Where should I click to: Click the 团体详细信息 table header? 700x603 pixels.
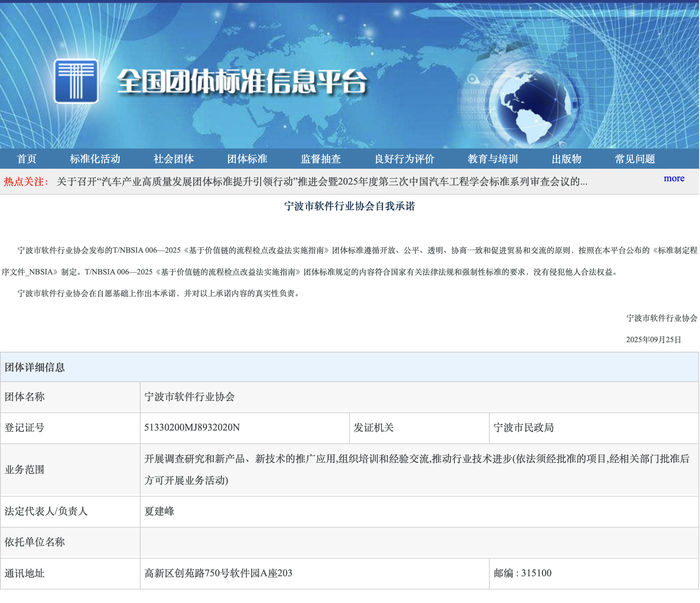point(35,367)
